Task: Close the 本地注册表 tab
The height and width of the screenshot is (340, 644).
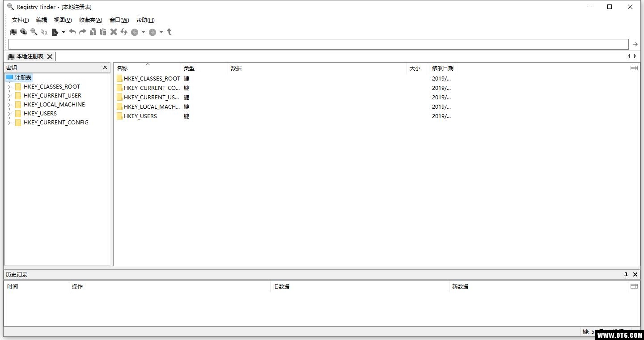Action: (x=50, y=56)
